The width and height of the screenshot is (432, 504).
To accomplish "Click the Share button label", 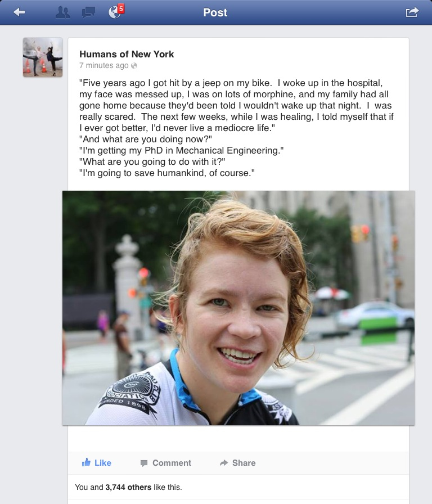I will coord(244,463).
